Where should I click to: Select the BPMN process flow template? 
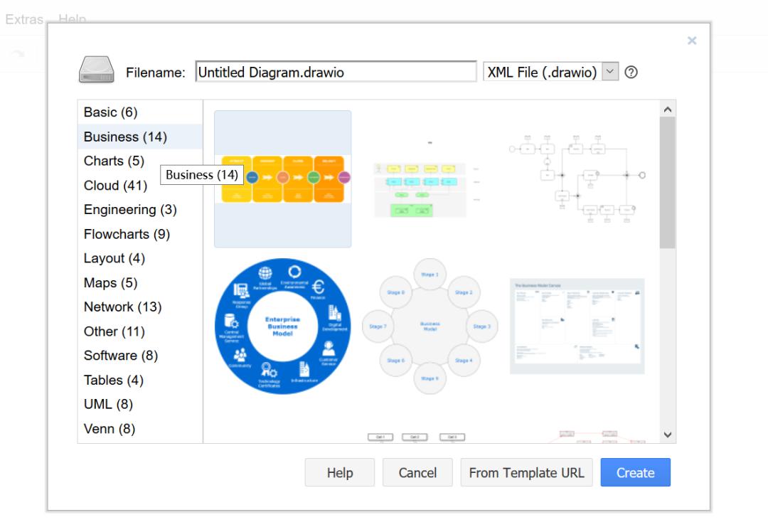click(577, 179)
